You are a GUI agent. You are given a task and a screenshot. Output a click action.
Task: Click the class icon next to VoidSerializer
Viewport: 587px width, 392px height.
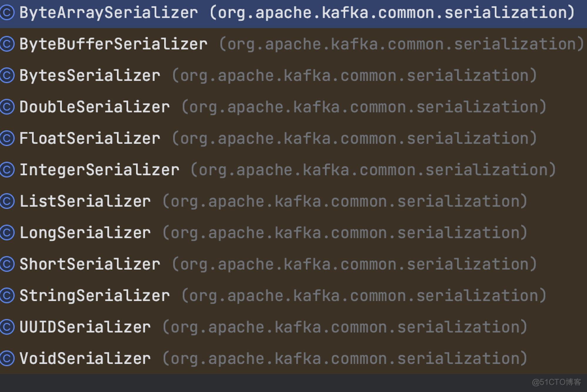click(x=7, y=358)
